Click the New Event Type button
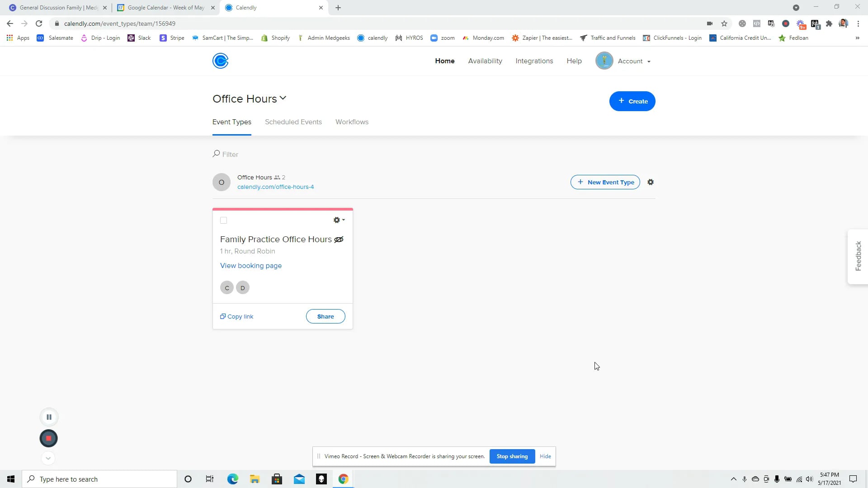 click(x=605, y=182)
